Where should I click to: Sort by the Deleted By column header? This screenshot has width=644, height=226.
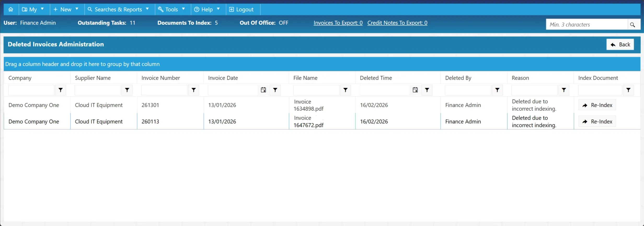pos(458,78)
